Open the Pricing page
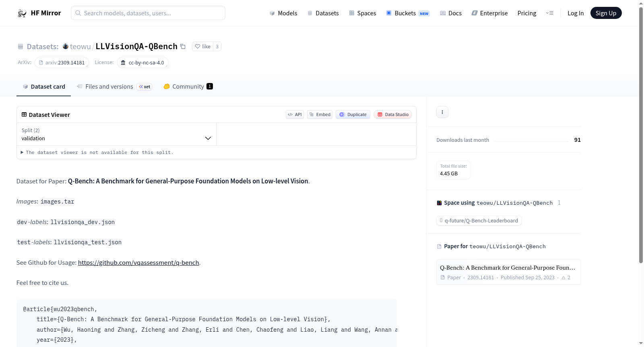 click(x=527, y=13)
